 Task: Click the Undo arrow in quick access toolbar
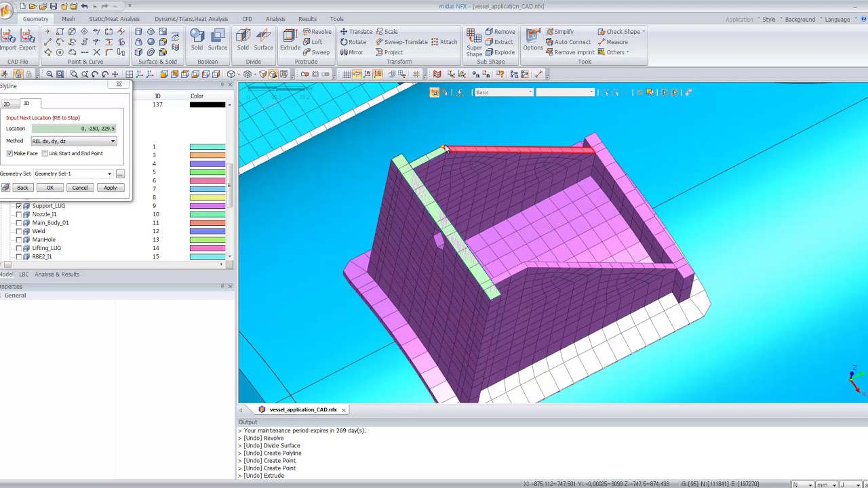click(x=84, y=6)
